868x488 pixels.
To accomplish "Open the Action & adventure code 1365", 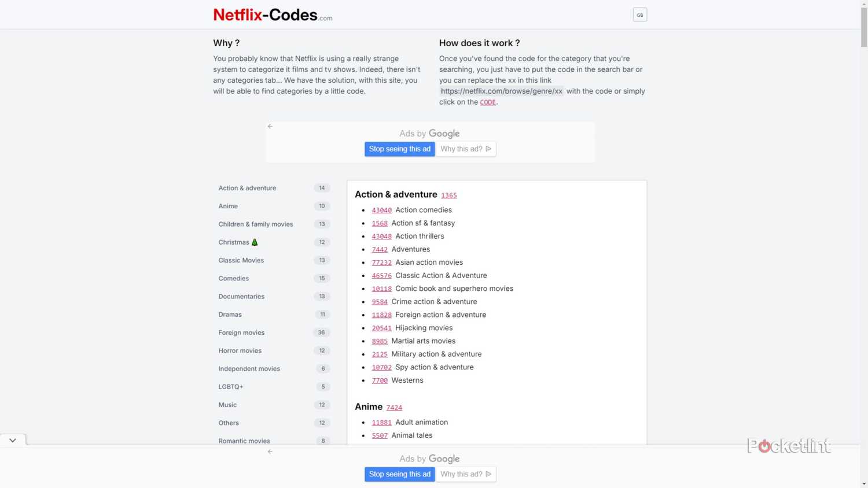I will (x=448, y=195).
